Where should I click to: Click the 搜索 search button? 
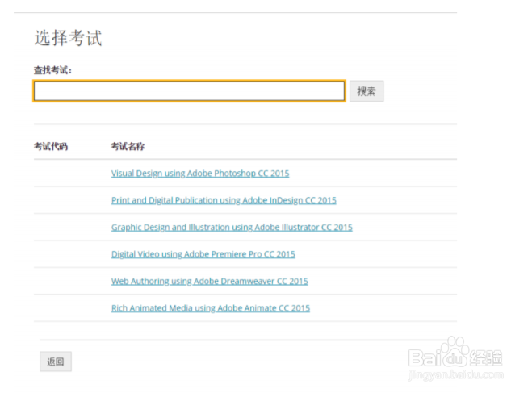pos(367,91)
